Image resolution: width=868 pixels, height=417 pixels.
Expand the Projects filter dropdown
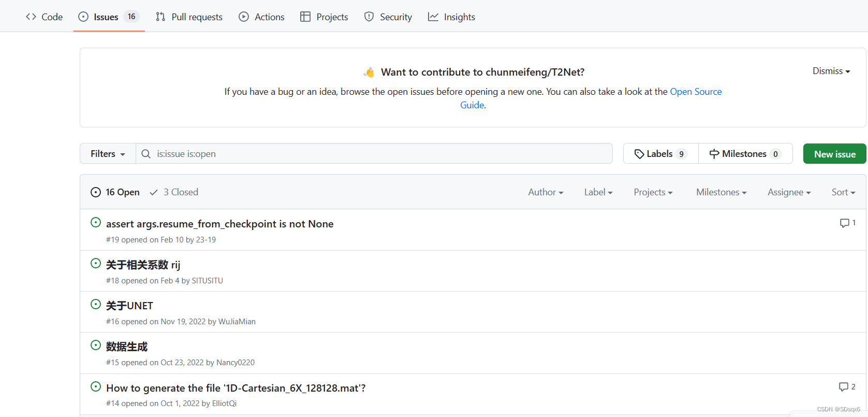[653, 192]
